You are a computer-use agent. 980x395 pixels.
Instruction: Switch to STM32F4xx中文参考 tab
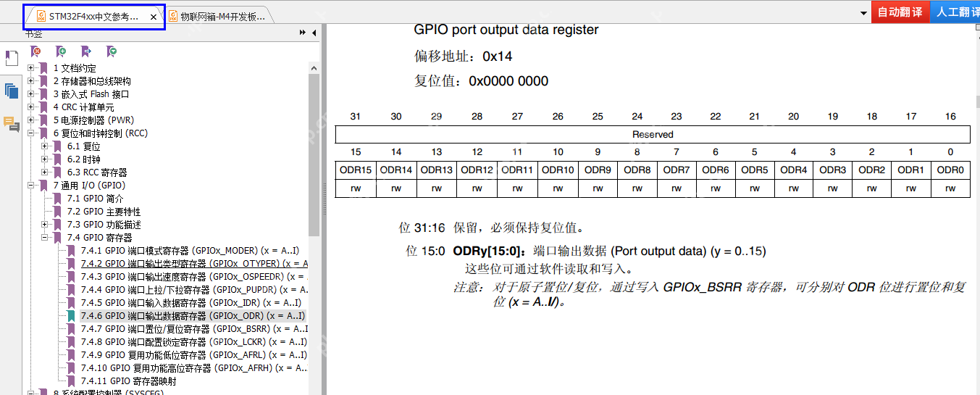pyautogui.click(x=93, y=16)
